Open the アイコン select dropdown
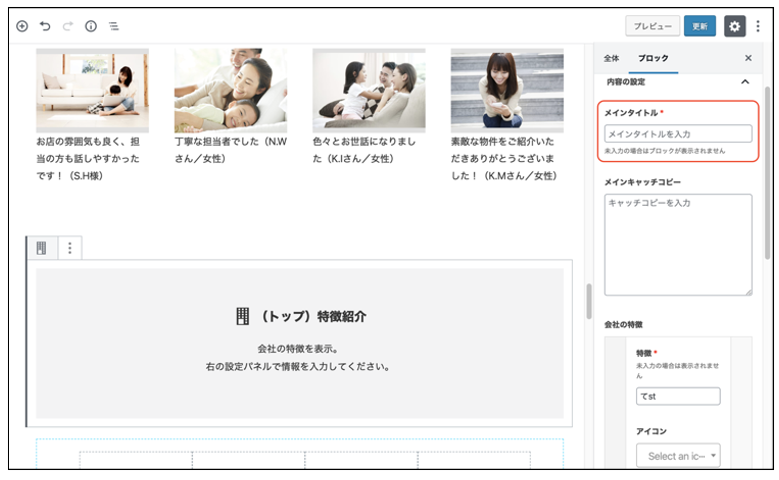The width and height of the screenshot is (779, 480). [677, 455]
